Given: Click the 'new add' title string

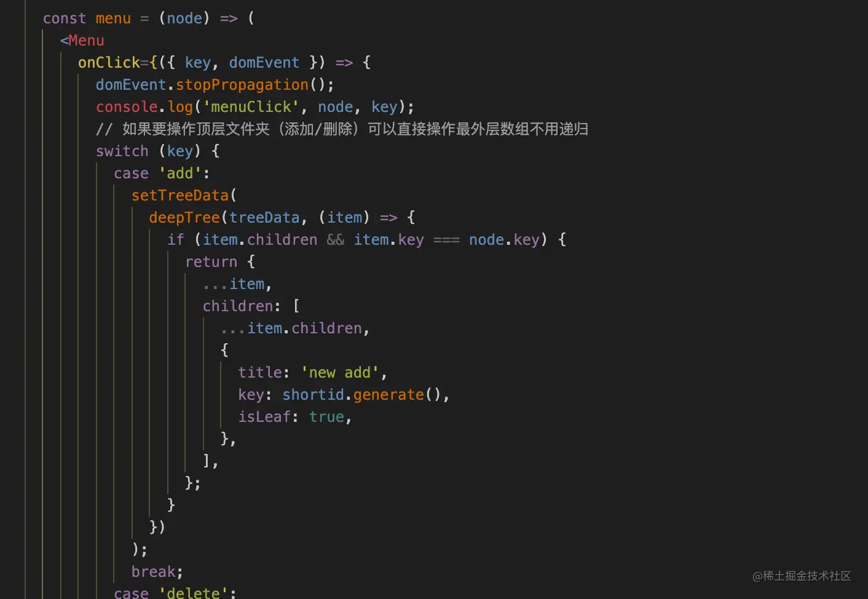Looking at the screenshot, I should 339,373.
